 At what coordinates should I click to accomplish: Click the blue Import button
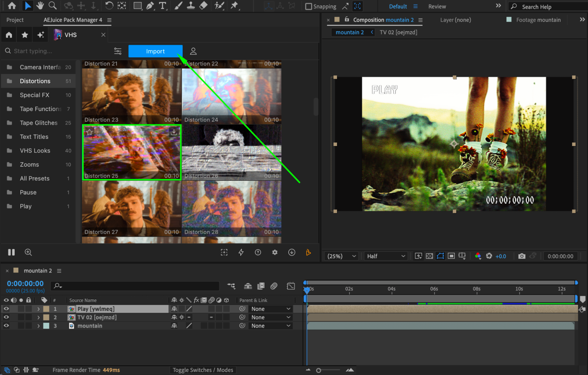[x=155, y=51]
